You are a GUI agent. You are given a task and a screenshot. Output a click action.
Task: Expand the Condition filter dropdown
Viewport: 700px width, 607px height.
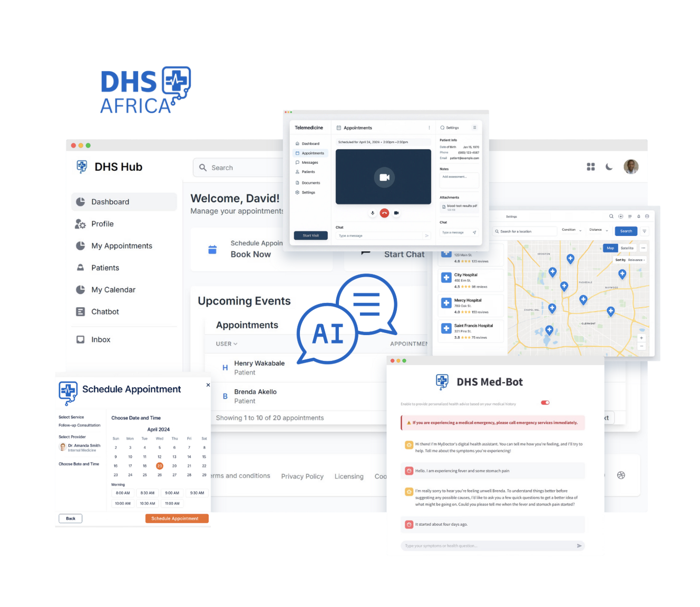coord(571,230)
